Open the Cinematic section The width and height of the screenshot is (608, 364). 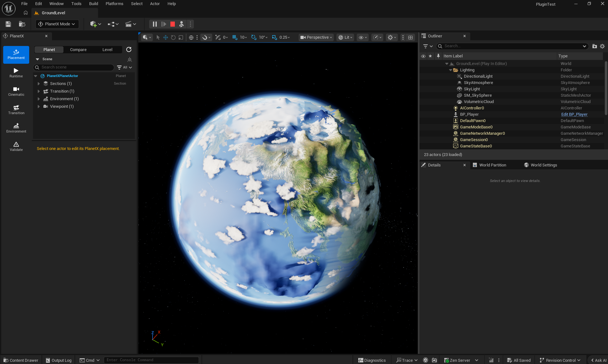16,91
